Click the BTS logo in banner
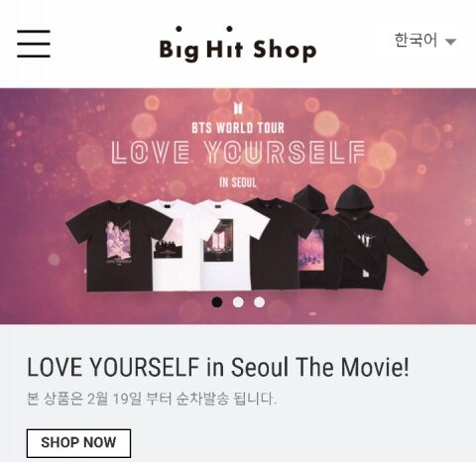476x462 pixels. [x=238, y=108]
